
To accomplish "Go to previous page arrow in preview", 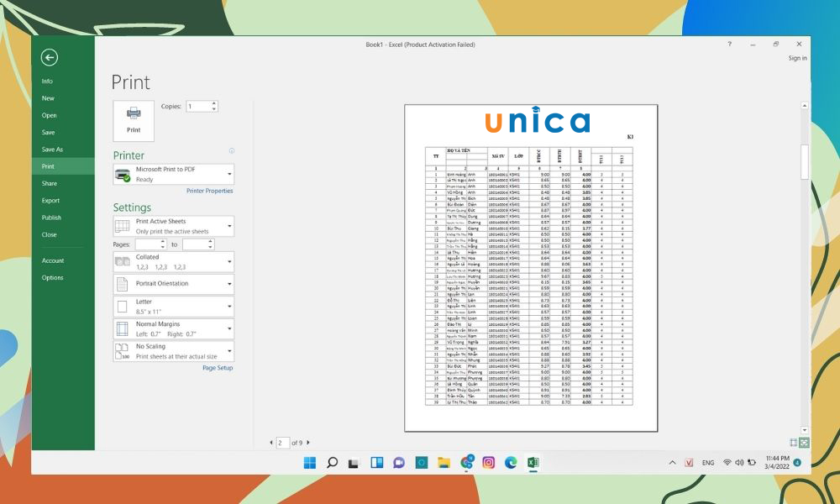I will point(271,443).
